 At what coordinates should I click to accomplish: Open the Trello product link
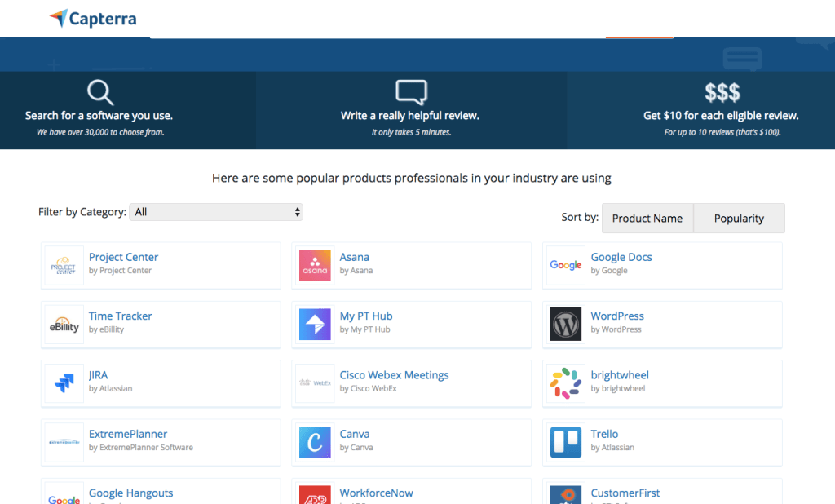604,434
